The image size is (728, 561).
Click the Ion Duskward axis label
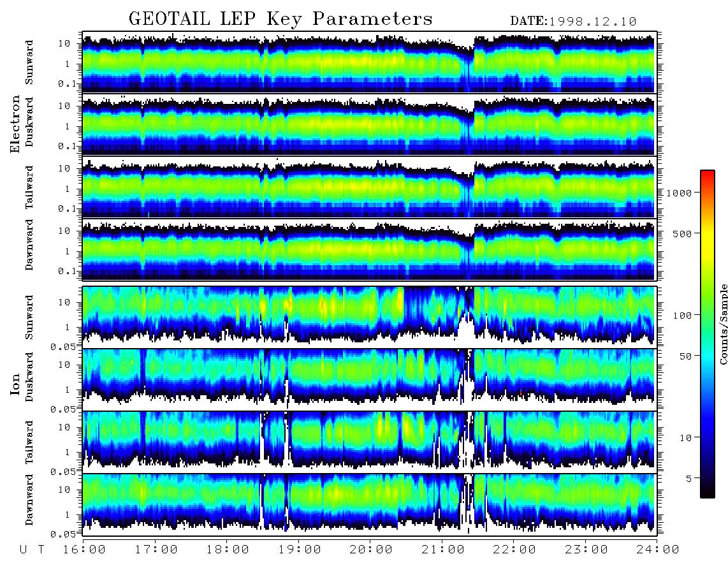(x=29, y=377)
